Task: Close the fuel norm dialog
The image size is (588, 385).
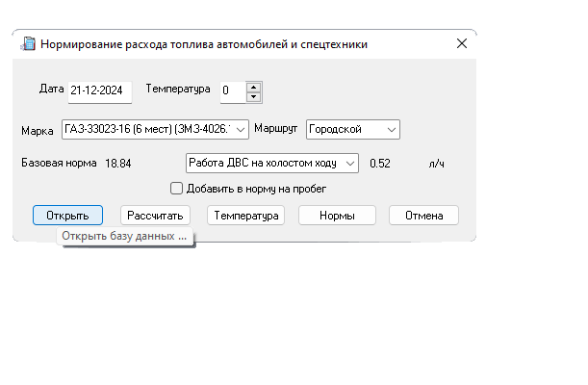Action: click(x=462, y=43)
